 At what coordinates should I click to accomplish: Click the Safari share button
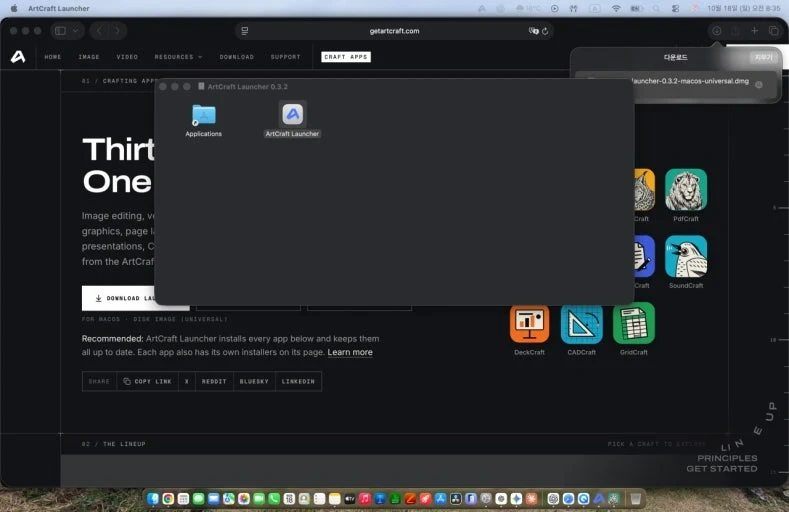coord(735,31)
